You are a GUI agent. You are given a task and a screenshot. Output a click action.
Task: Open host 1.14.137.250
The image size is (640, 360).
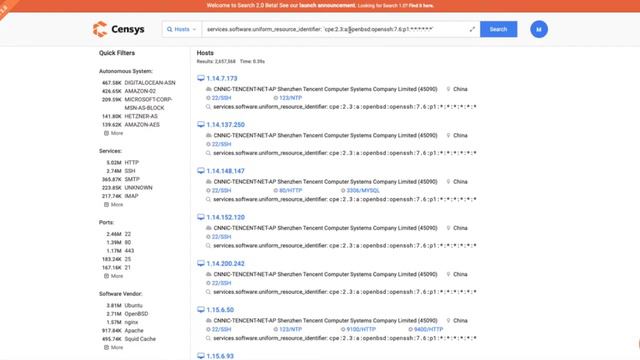[x=225, y=125]
